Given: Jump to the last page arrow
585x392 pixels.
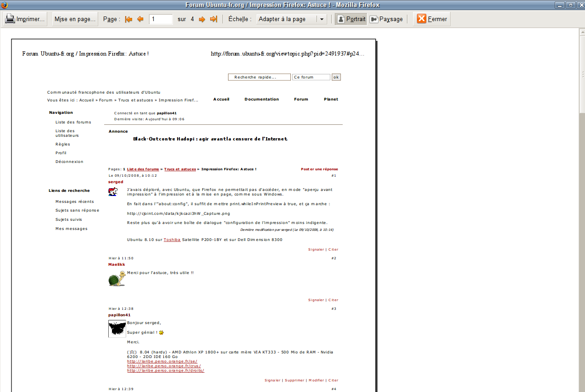Looking at the screenshot, I should tap(213, 19).
